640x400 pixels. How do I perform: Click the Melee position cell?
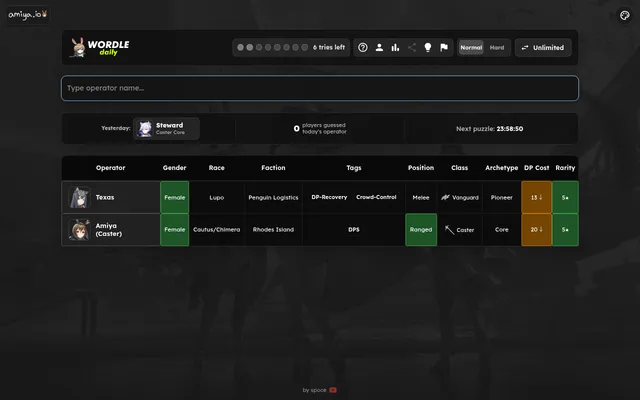click(x=421, y=197)
